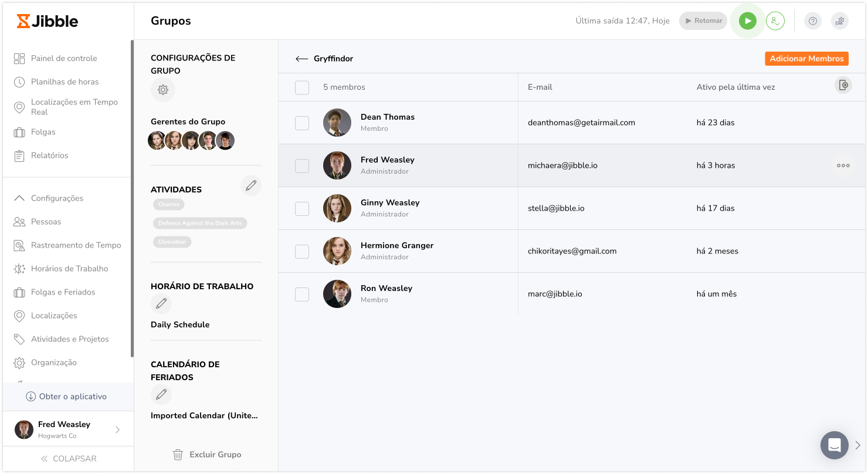Viewport: 868px width, 474px height.
Task: Open the person status icon in header
Action: click(x=775, y=21)
